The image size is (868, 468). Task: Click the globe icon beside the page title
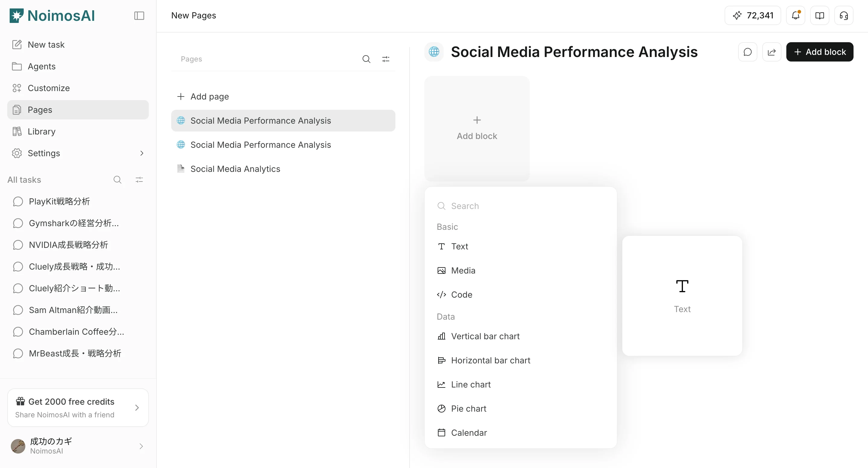point(434,52)
